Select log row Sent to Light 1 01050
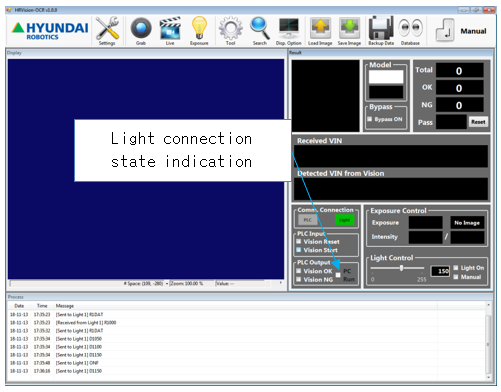Image resolution: width=501 pixels, height=392 pixels. (247, 339)
